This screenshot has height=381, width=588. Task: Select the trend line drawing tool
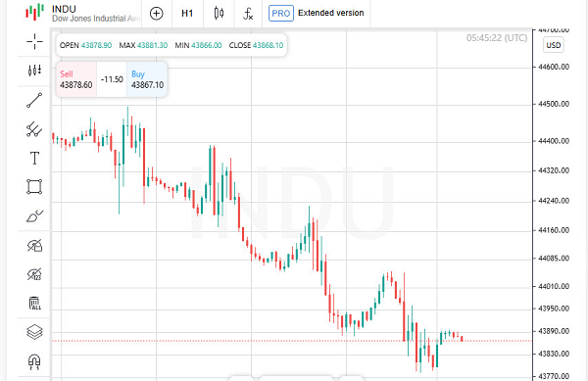[x=34, y=101]
